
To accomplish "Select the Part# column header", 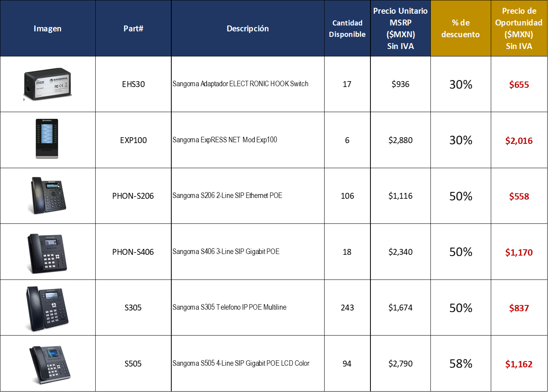I will coord(133,29).
